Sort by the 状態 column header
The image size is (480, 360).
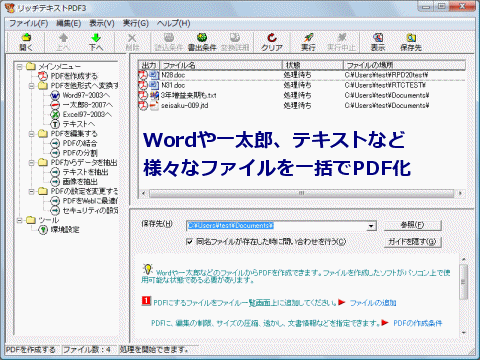313,65
